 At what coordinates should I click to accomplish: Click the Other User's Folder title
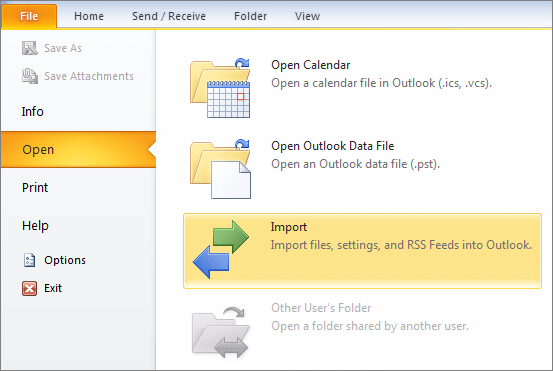(x=321, y=308)
